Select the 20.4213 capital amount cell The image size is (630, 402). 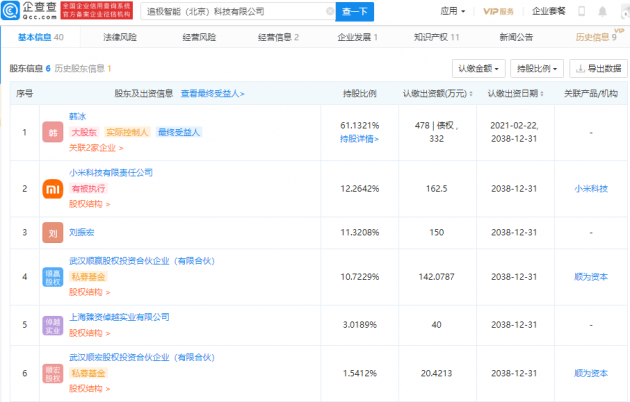coord(436,373)
